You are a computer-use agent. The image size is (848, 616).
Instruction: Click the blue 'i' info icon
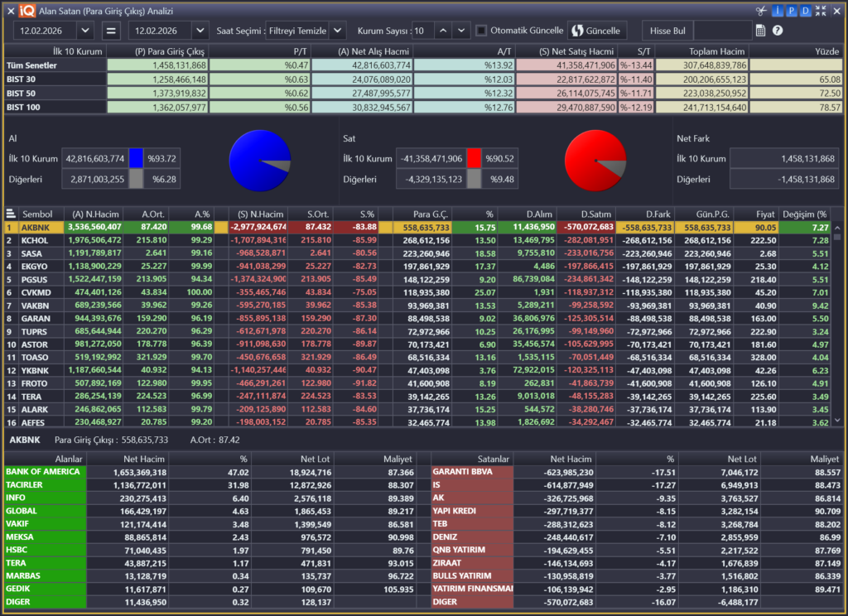coord(777,11)
